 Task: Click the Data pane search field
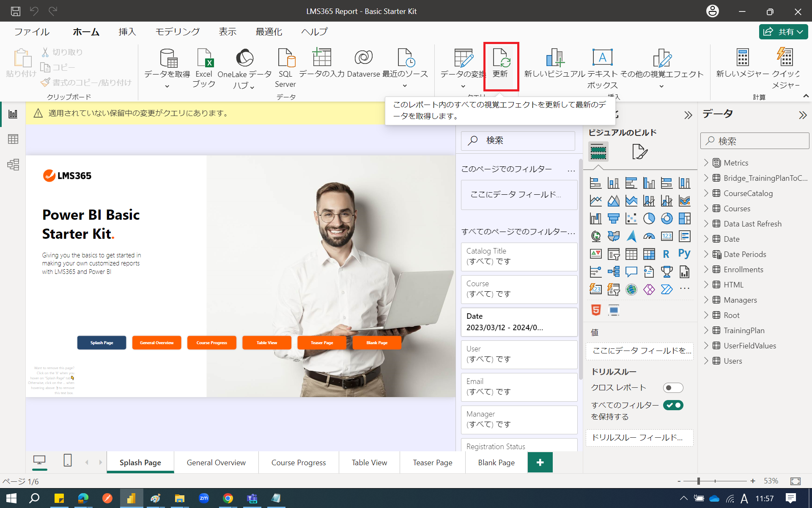click(x=755, y=141)
